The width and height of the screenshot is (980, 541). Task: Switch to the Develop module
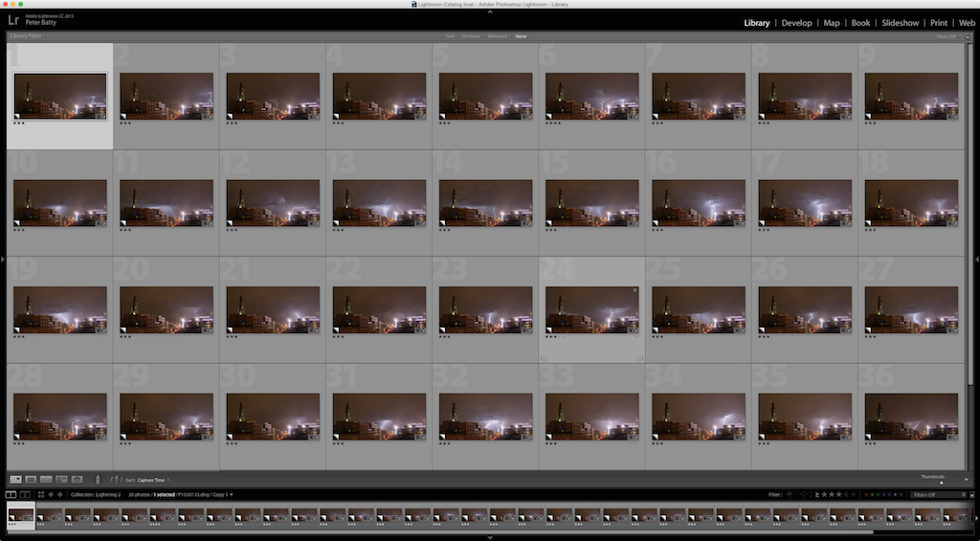coord(796,22)
